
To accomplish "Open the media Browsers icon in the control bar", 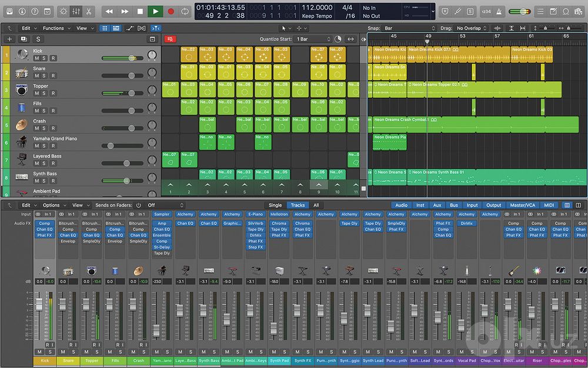I will 579,12.
